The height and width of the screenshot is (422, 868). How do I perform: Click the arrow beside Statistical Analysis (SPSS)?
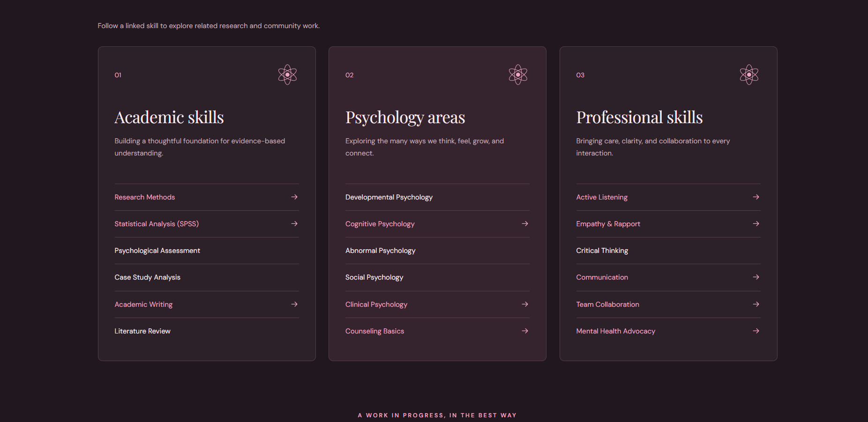click(x=294, y=224)
